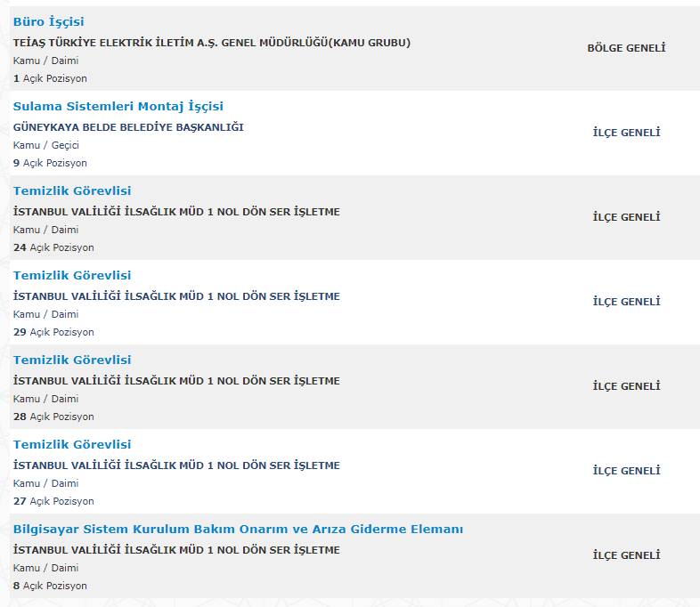Click the 8 Açık Pozisyon text
The height and width of the screenshot is (607, 700).
50,586
